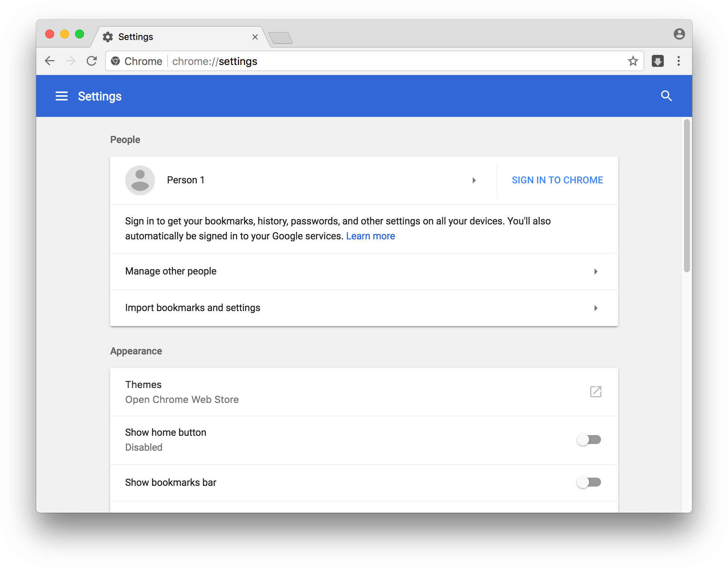Click the downloads icon next to address bar
Screen dimensions: 728x568
coord(658,61)
